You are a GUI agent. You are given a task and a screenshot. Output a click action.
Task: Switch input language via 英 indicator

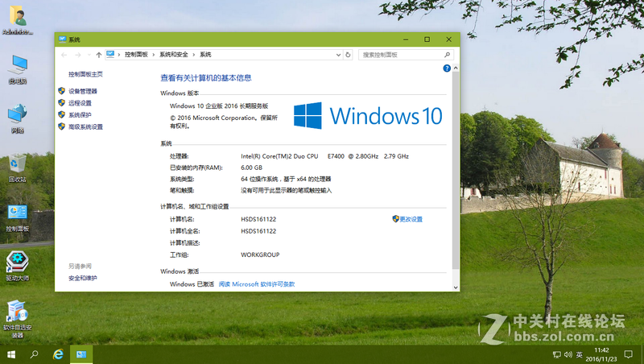[x=580, y=354]
